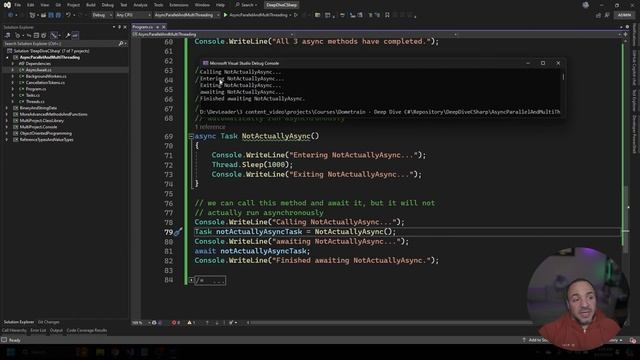Click the Search box in title bar

(246, 5)
